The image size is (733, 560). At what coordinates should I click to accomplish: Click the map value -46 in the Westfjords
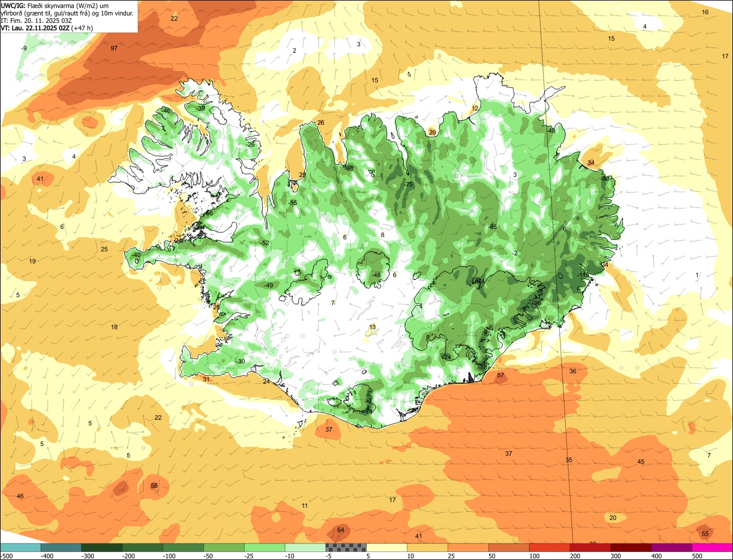click(x=166, y=111)
